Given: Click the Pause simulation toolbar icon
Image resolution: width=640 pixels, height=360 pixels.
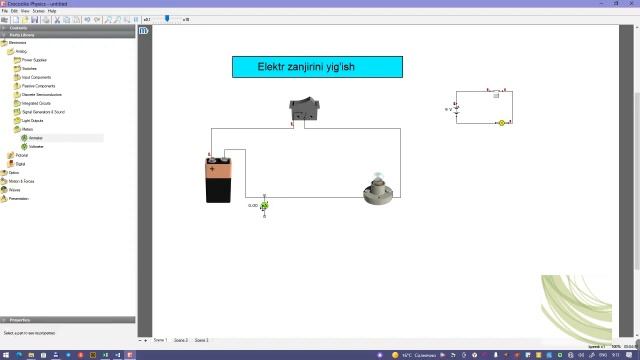Looking at the screenshot, I should pos(136,20).
